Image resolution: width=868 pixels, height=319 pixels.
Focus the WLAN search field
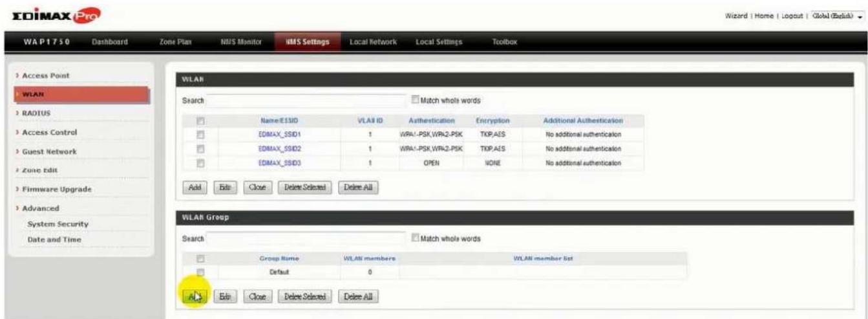click(305, 101)
